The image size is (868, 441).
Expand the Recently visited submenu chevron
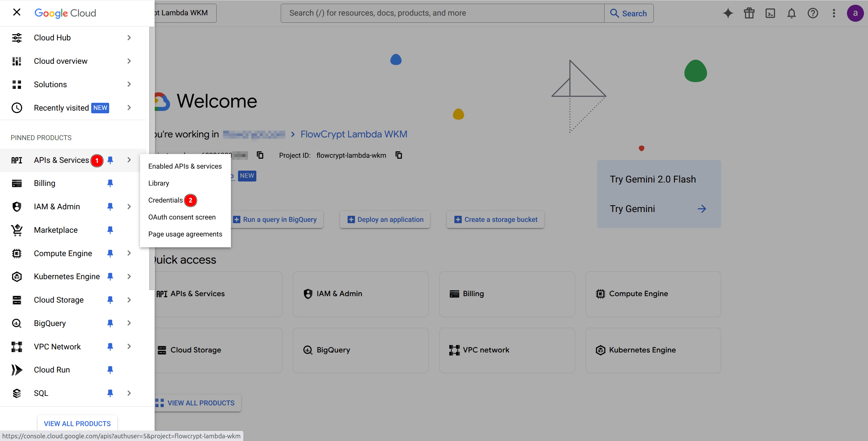(129, 108)
